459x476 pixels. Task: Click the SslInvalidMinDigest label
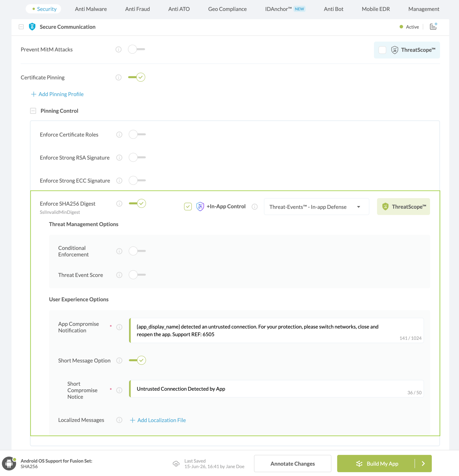[60, 212]
